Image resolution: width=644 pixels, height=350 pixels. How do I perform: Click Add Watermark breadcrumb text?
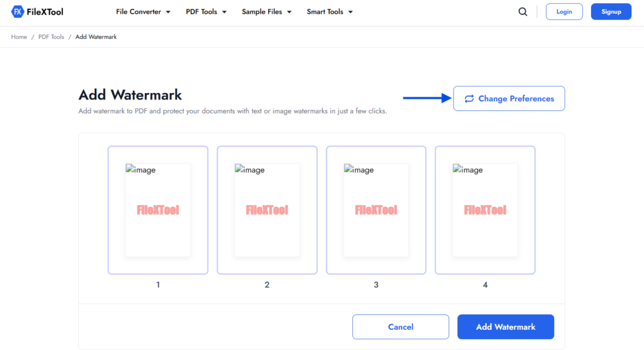(x=96, y=37)
